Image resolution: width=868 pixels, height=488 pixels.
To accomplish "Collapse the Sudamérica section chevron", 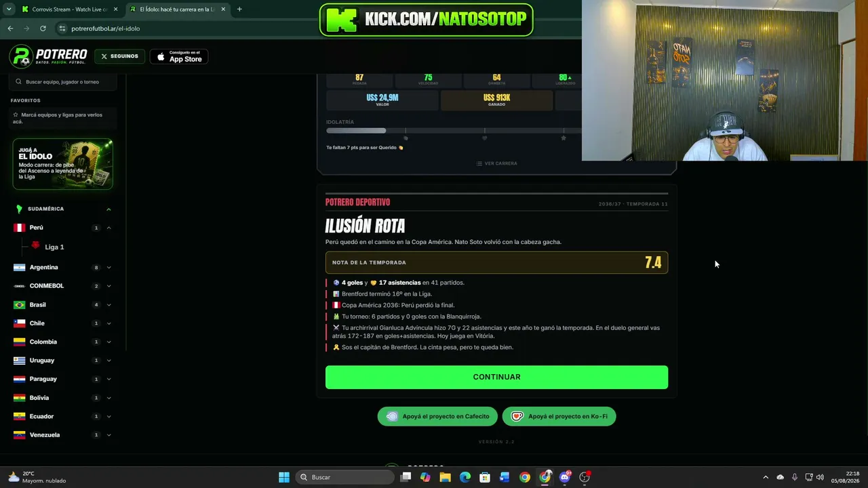I will click(x=108, y=209).
